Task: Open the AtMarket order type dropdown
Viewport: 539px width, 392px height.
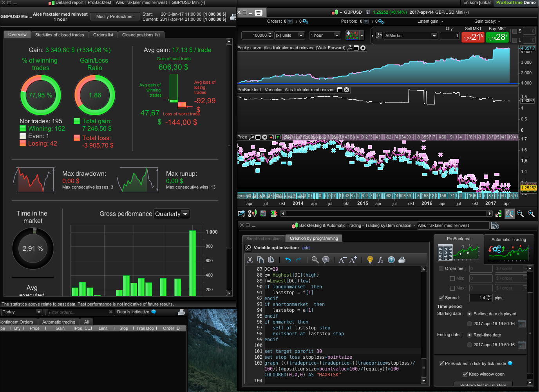Action: pyautogui.click(x=410, y=36)
